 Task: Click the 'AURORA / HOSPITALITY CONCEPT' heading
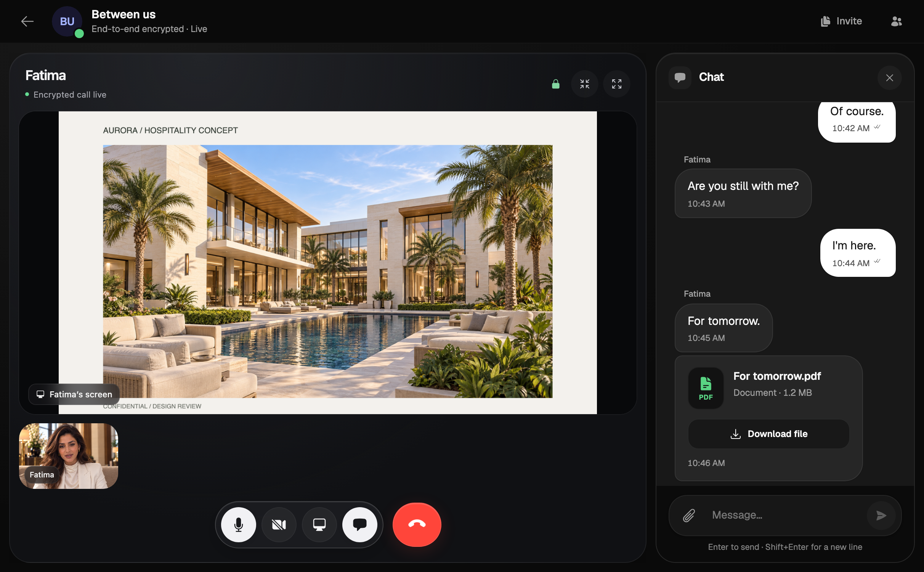tap(170, 130)
